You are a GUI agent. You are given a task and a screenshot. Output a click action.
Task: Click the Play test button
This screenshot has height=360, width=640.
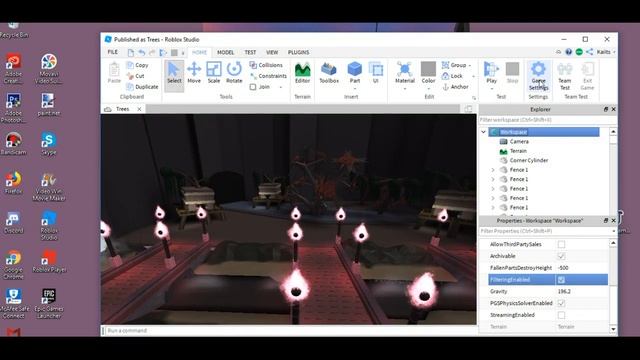[491, 73]
